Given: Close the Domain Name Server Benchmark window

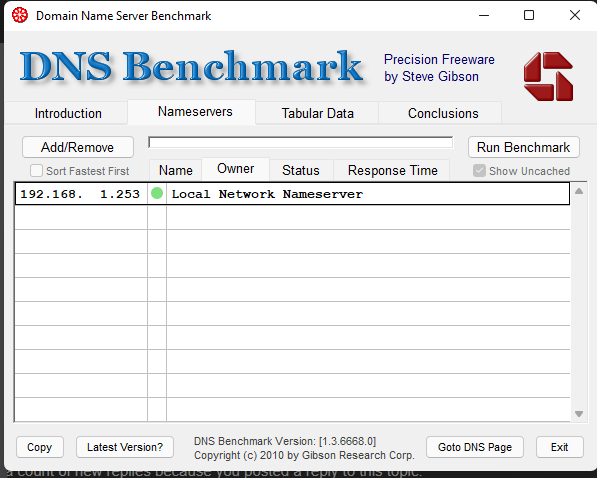Looking at the screenshot, I should tap(575, 16).
